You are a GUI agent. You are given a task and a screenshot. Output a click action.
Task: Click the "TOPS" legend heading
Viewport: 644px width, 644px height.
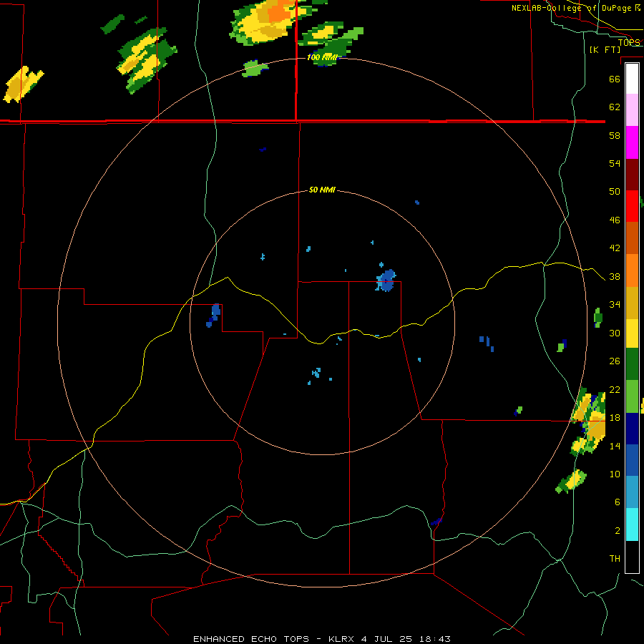(x=629, y=43)
